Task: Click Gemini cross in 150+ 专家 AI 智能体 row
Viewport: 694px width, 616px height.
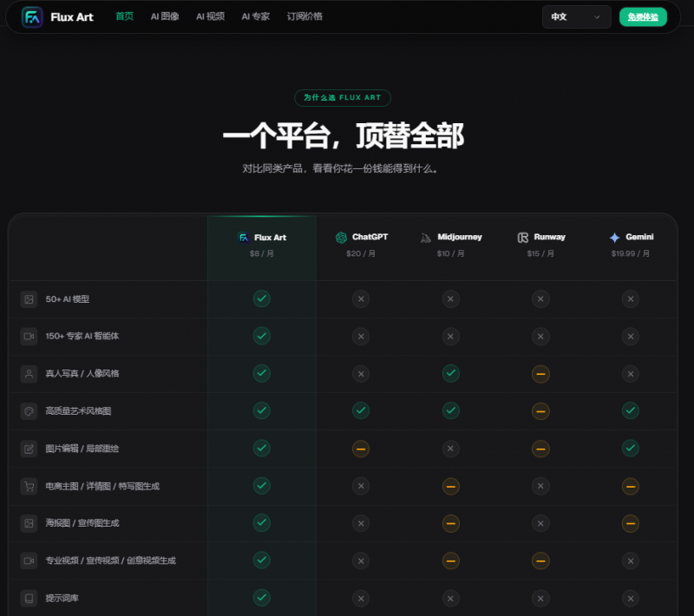Action: click(631, 337)
